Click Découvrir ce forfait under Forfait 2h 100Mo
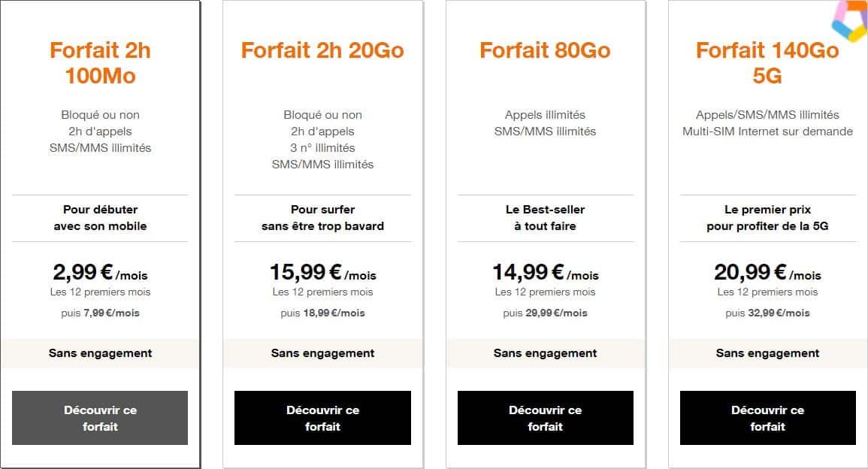Image resolution: width=868 pixels, height=469 pixels. pyautogui.click(x=100, y=418)
